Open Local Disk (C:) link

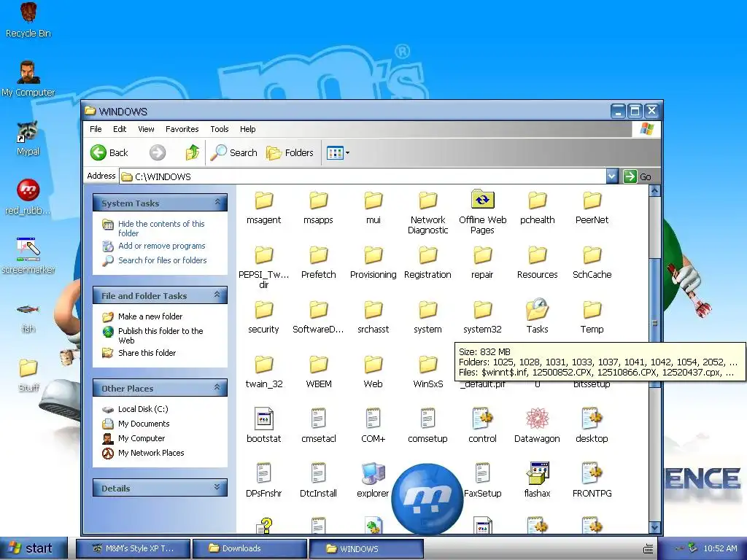(143, 409)
